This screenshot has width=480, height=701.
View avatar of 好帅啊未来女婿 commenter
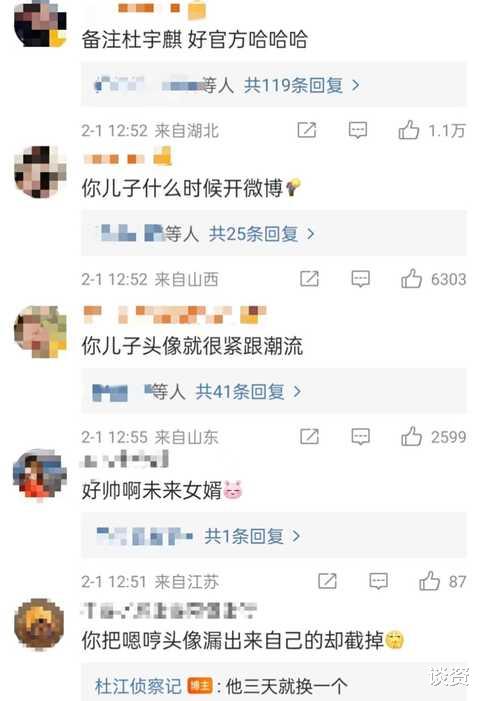39,475
